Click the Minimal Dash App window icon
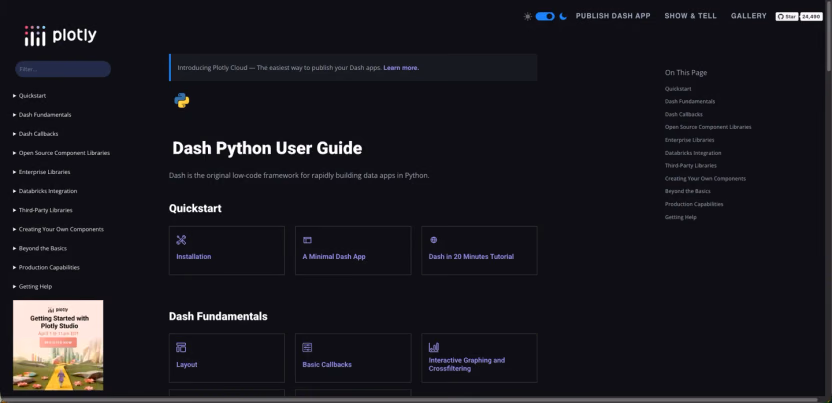Screen dimensions: 832x403 pos(307,240)
